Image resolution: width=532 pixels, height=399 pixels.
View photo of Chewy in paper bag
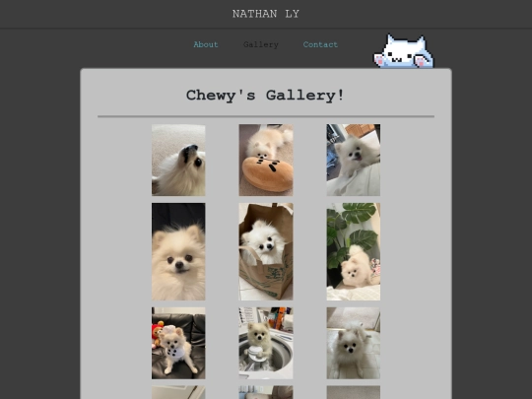(x=266, y=251)
